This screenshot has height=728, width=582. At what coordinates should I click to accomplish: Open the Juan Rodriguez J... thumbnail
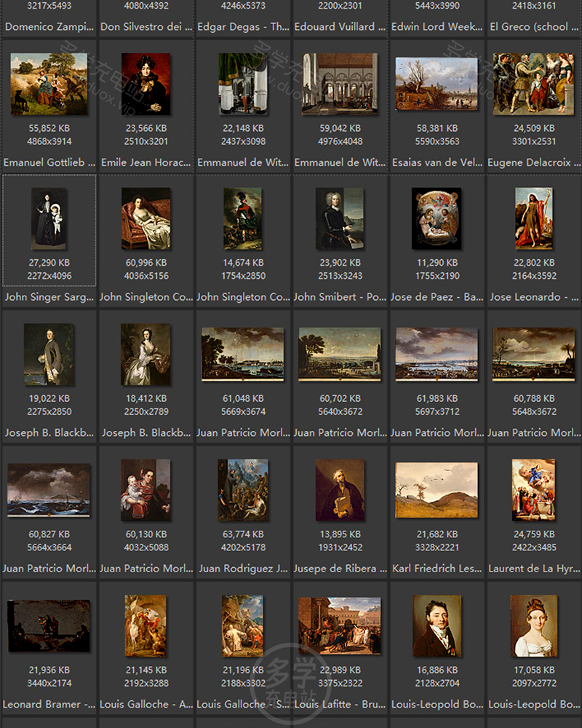pos(243,490)
